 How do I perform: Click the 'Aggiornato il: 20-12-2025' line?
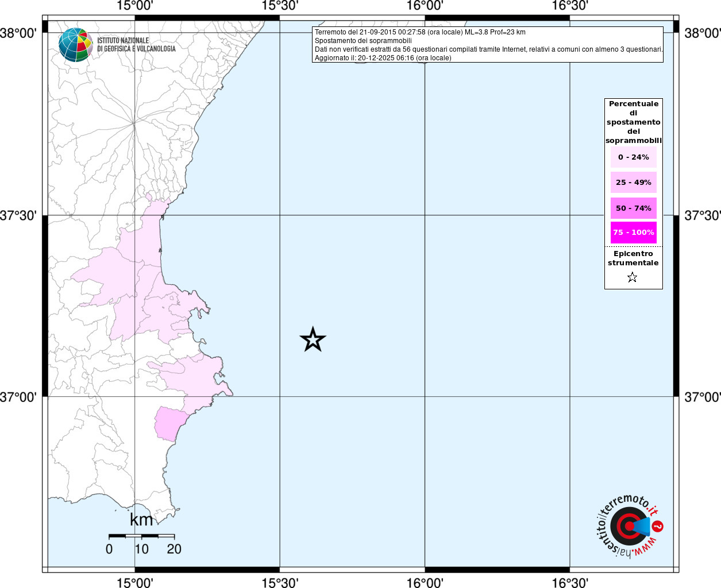point(383,58)
